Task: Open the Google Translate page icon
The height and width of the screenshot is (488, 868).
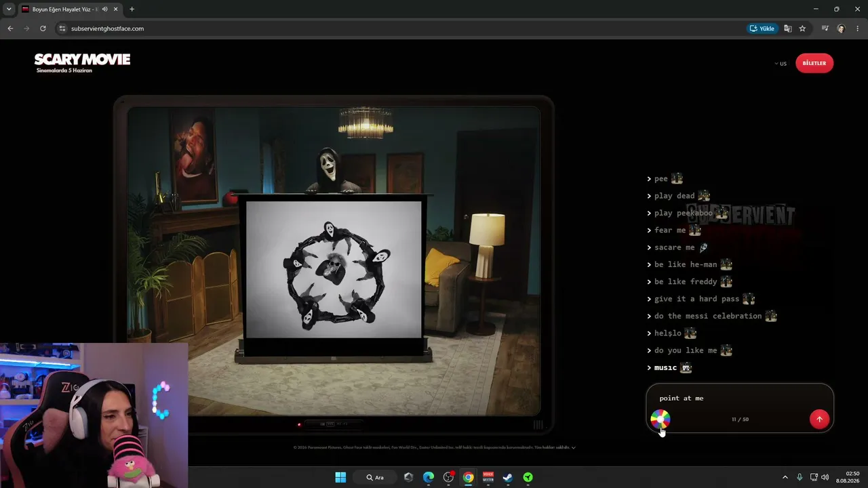Action: coord(788,28)
